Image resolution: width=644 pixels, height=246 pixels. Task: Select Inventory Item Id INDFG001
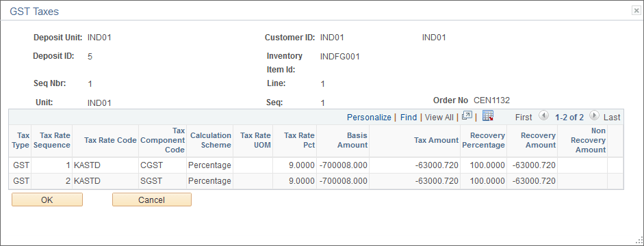pos(339,57)
